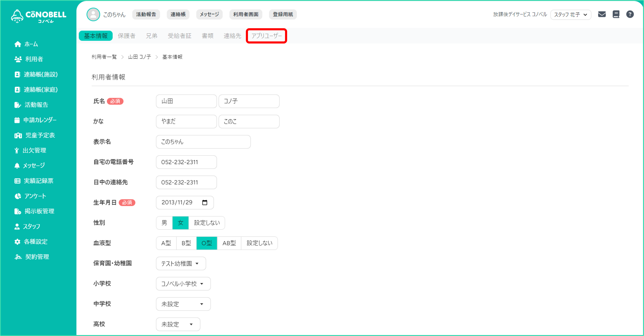
Task: Click the 表示名 field このちゃん
Action: (x=203, y=142)
